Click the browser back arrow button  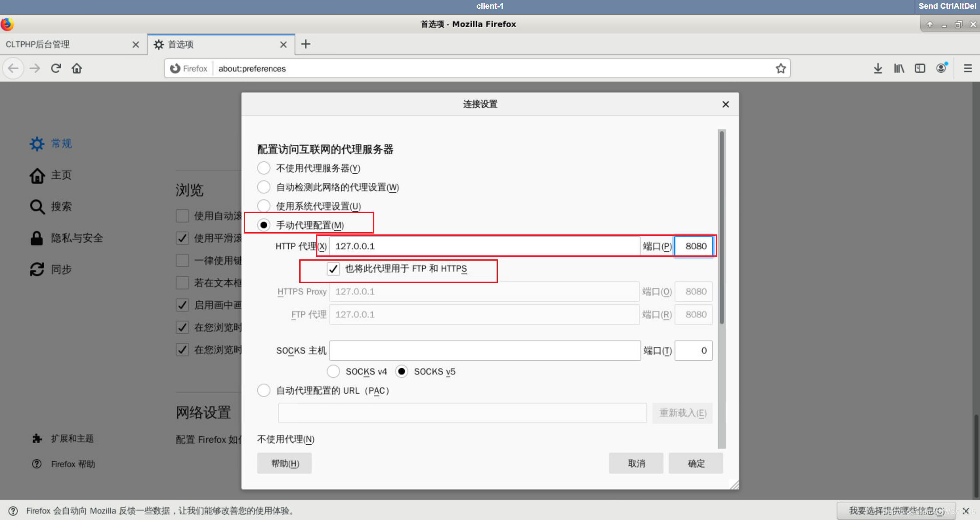(x=14, y=68)
